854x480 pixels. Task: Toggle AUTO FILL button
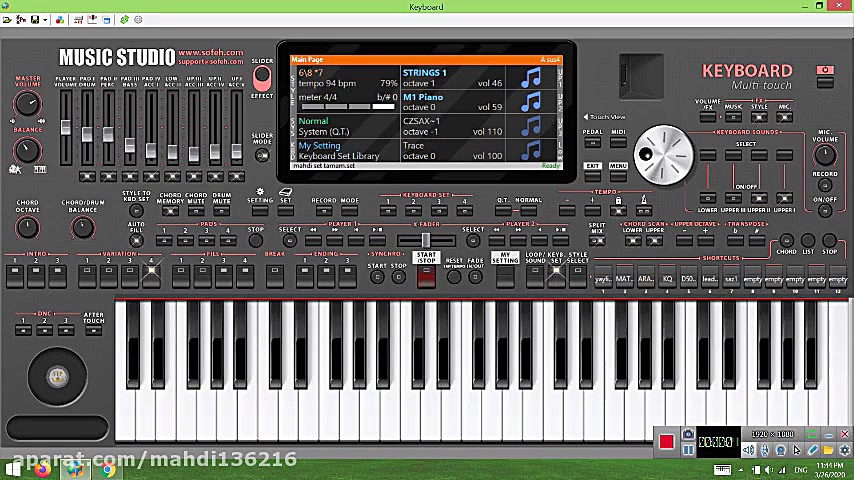[x=136, y=240]
